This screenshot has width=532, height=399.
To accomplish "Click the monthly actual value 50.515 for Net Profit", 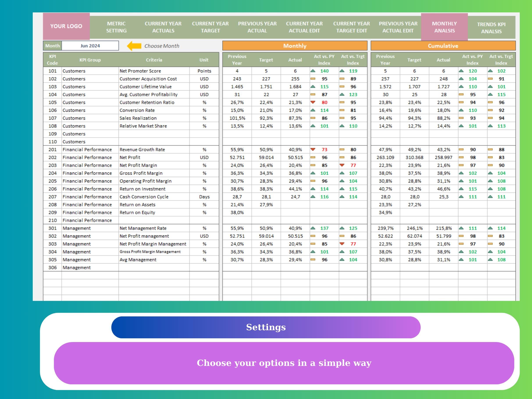I will [x=295, y=158].
